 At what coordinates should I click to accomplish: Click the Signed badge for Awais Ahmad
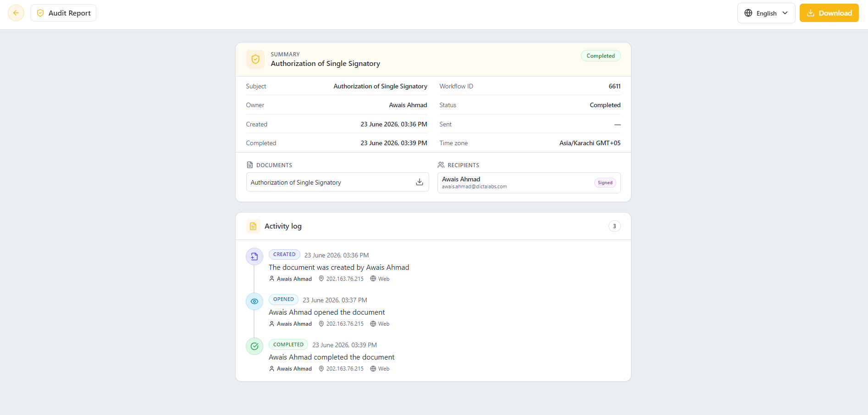pyautogui.click(x=605, y=183)
